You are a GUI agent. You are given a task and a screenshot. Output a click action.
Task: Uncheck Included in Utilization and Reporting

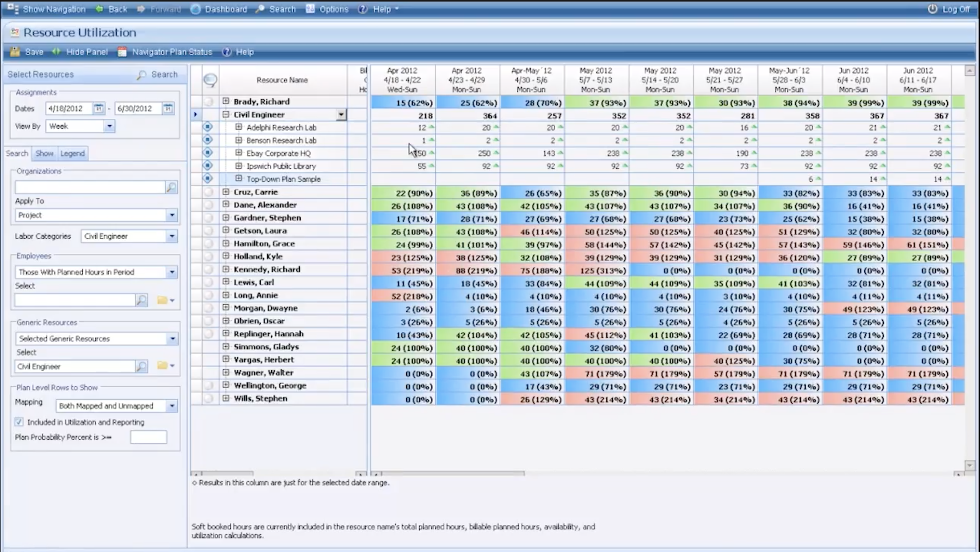(x=19, y=422)
